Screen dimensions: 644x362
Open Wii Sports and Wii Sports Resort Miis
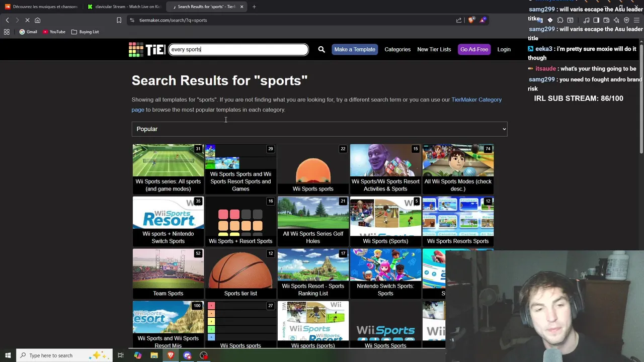coord(168,325)
